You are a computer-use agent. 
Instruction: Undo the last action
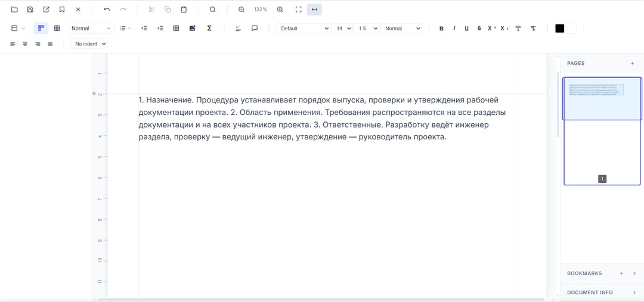(x=107, y=10)
